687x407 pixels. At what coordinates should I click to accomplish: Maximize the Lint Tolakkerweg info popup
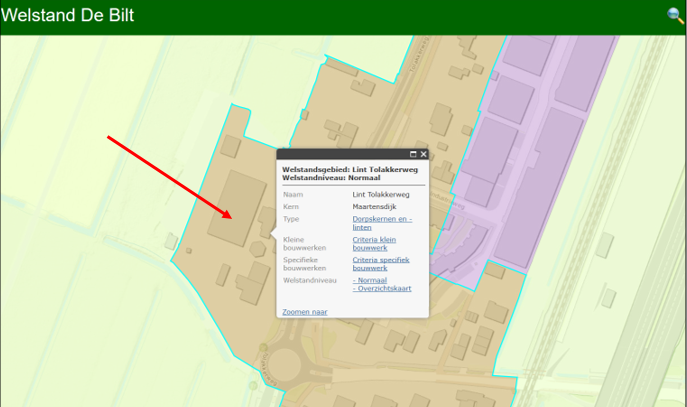click(413, 154)
